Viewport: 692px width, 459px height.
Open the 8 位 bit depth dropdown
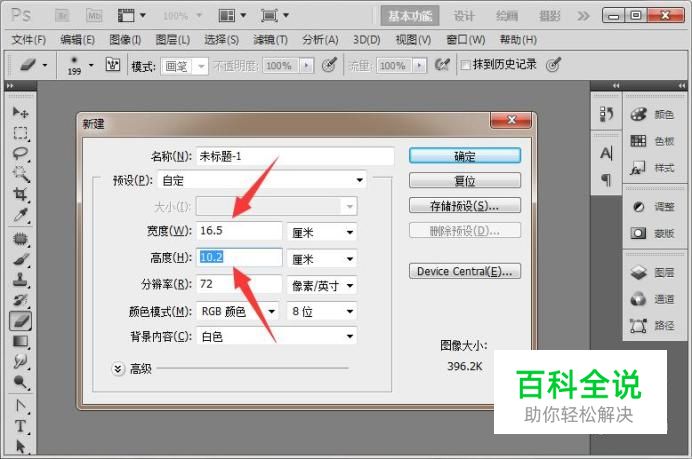tap(322, 312)
